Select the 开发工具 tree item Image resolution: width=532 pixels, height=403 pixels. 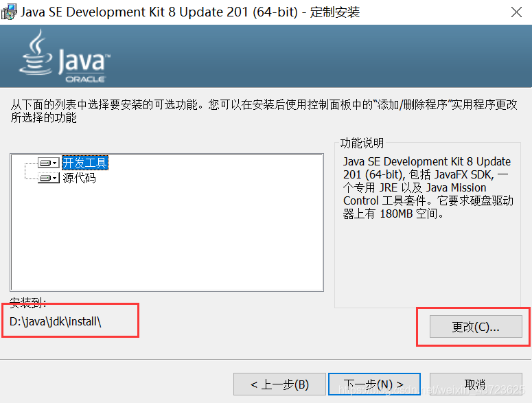[x=85, y=163]
